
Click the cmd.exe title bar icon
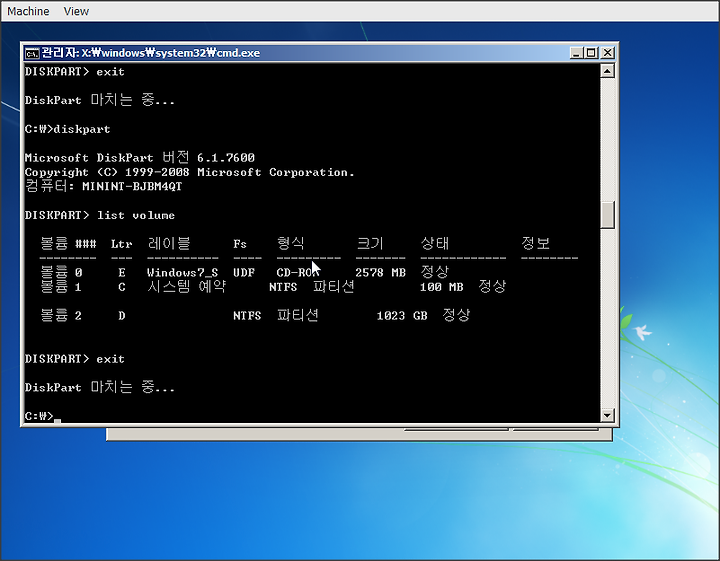(32, 53)
